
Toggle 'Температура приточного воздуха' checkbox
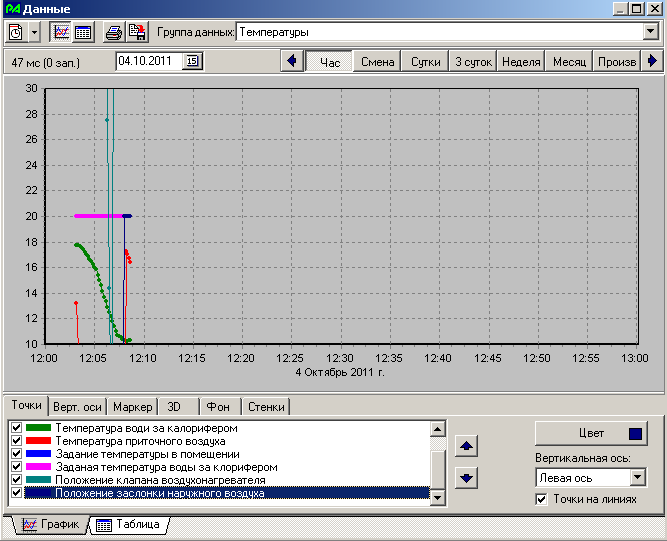pyautogui.click(x=16, y=441)
